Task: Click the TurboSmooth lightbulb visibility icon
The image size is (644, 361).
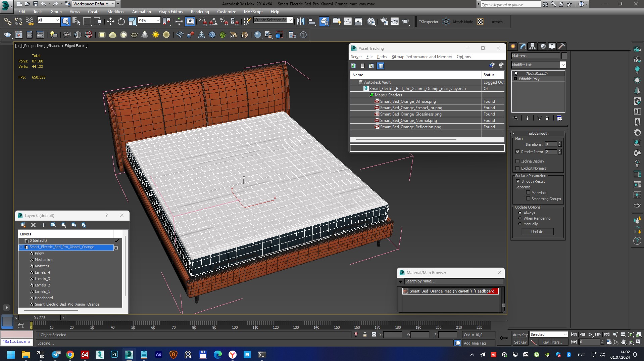Action: 516,73
